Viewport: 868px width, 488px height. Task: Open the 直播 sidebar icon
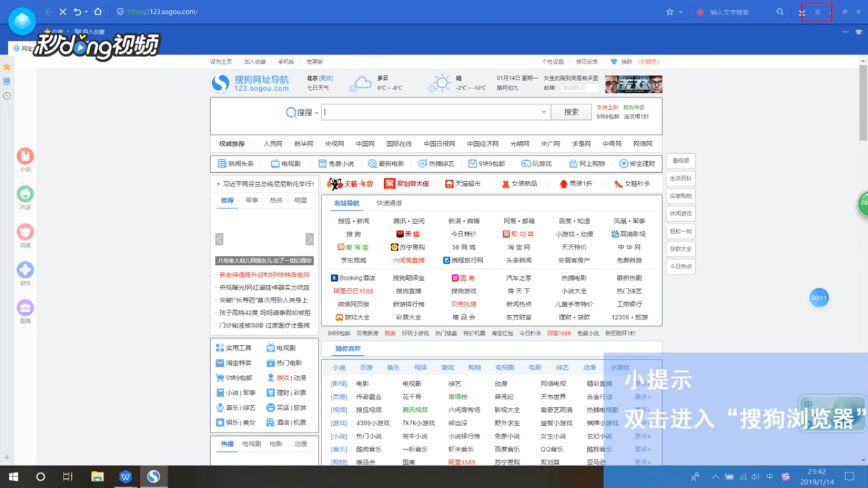[25, 308]
